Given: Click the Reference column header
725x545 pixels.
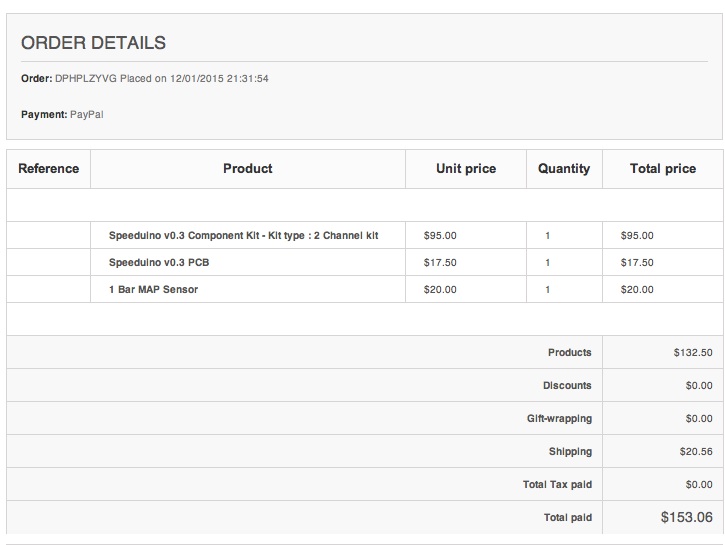Looking at the screenshot, I should point(48,169).
